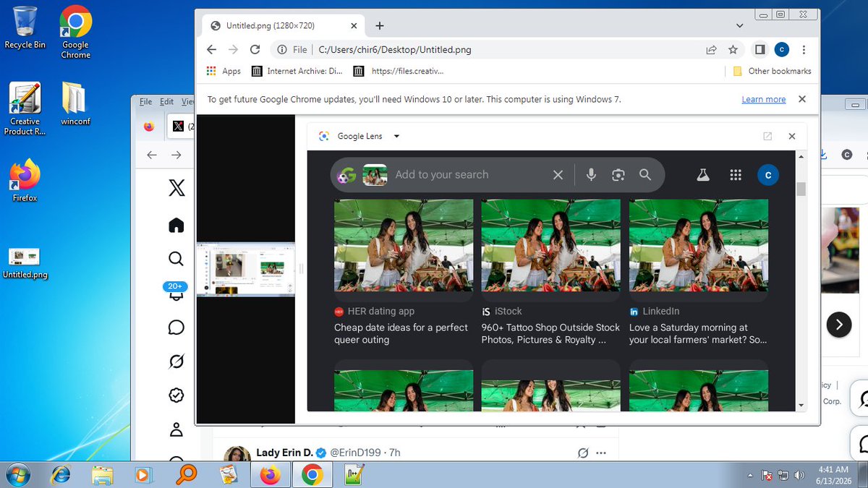The width and height of the screenshot is (868, 488).
Task: Open the Google apps grid icon
Action: pyautogui.click(x=736, y=175)
